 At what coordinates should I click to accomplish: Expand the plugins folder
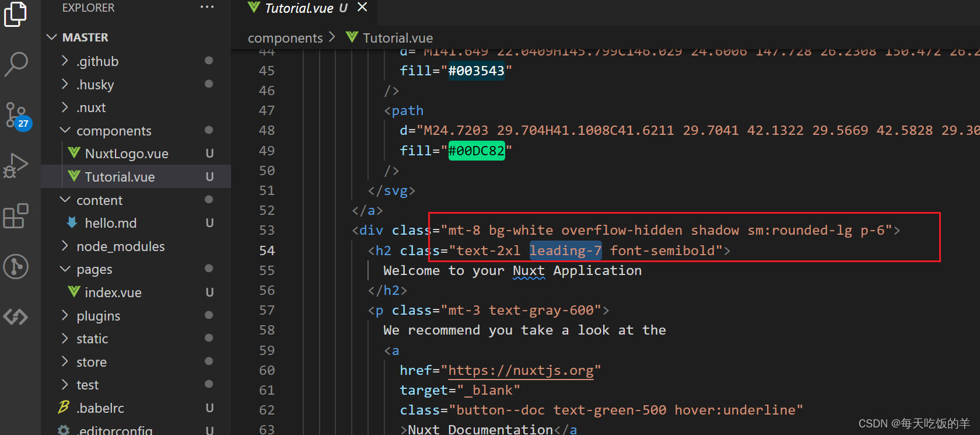65,315
